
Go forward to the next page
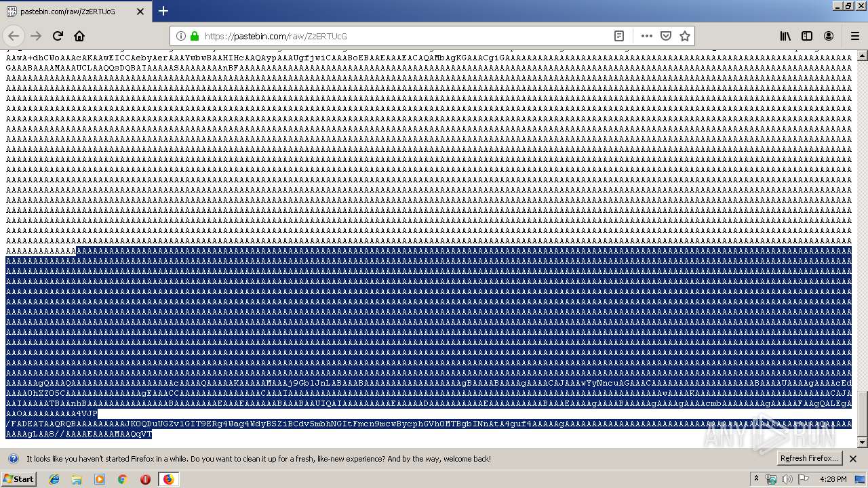tap(36, 36)
